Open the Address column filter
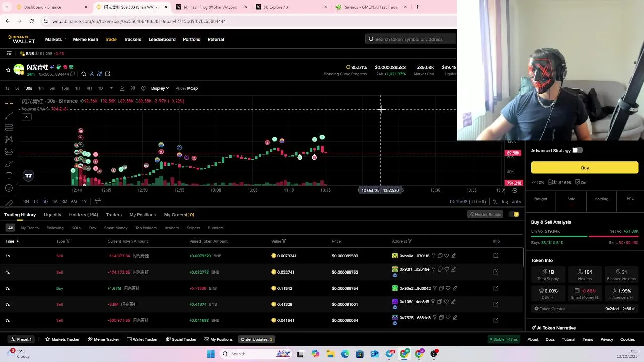 (410, 241)
